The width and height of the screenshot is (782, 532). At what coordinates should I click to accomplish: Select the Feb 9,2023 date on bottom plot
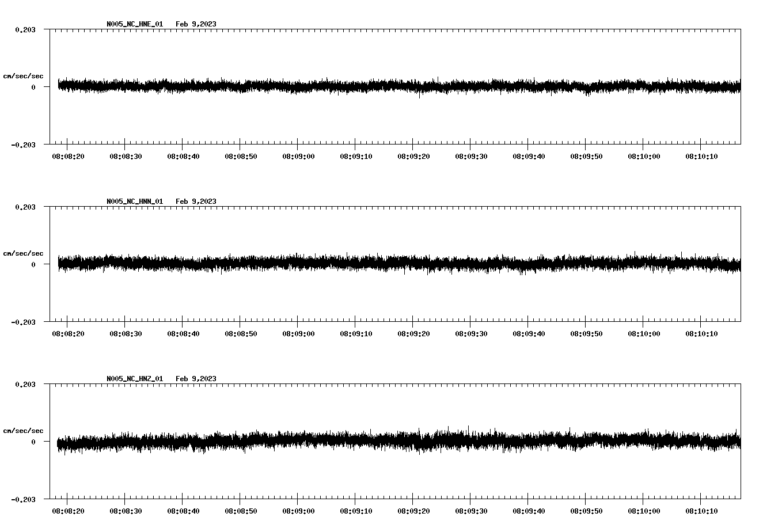[x=196, y=379]
